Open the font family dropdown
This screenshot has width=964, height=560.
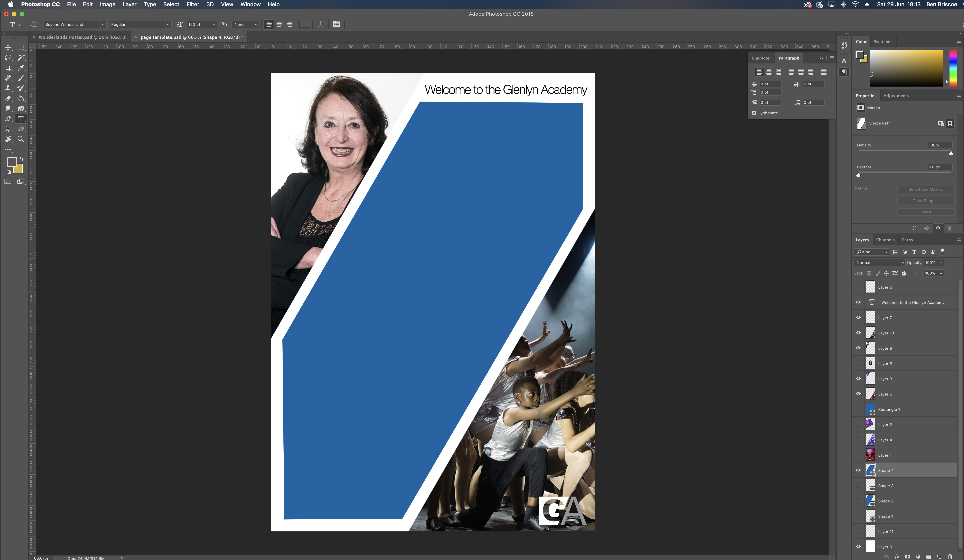pyautogui.click(x=103, y=24)
